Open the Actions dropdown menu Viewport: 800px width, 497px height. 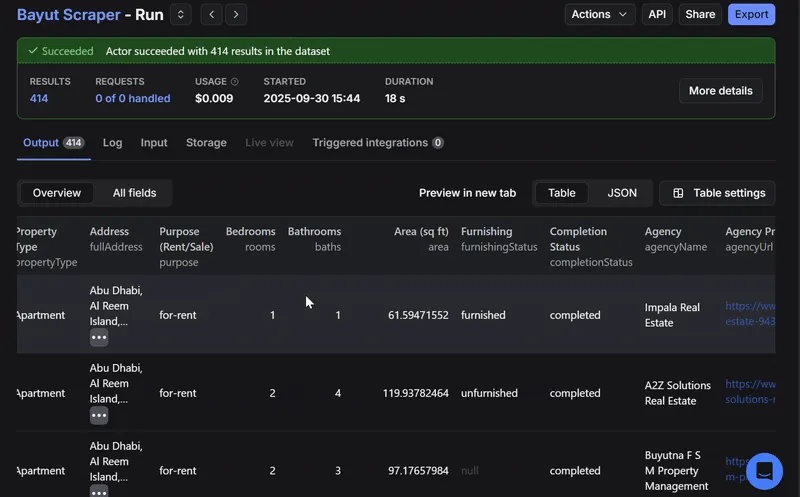(600, 14)
